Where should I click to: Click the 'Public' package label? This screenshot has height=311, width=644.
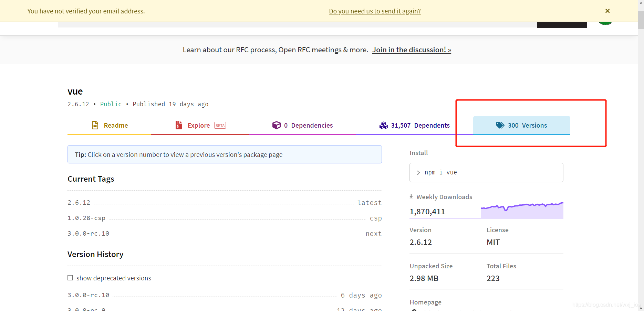click(111, 104)
